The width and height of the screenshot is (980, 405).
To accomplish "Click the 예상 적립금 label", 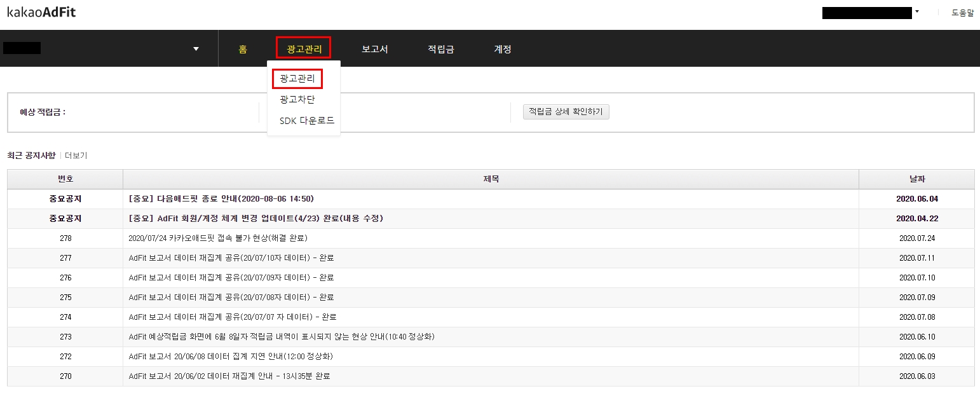I will pos(43,113).
